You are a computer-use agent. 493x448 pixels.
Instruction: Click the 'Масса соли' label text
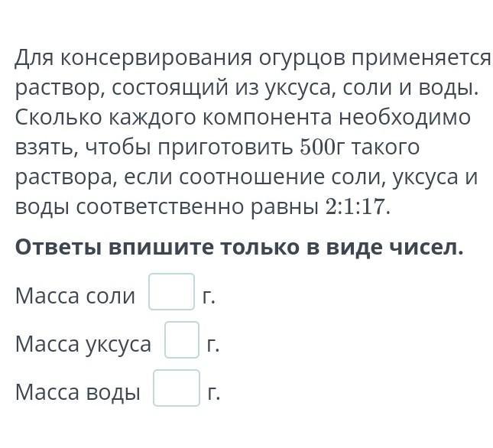[75, 296]
